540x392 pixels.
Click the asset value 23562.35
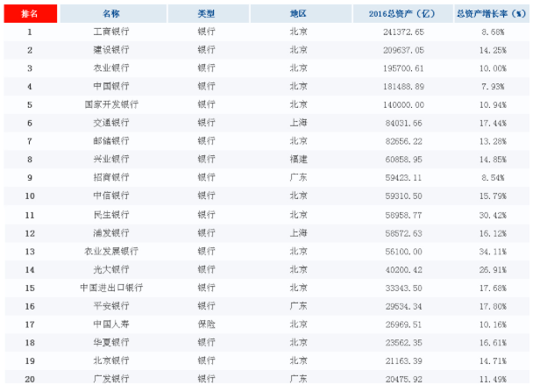[x=403, y=343]
